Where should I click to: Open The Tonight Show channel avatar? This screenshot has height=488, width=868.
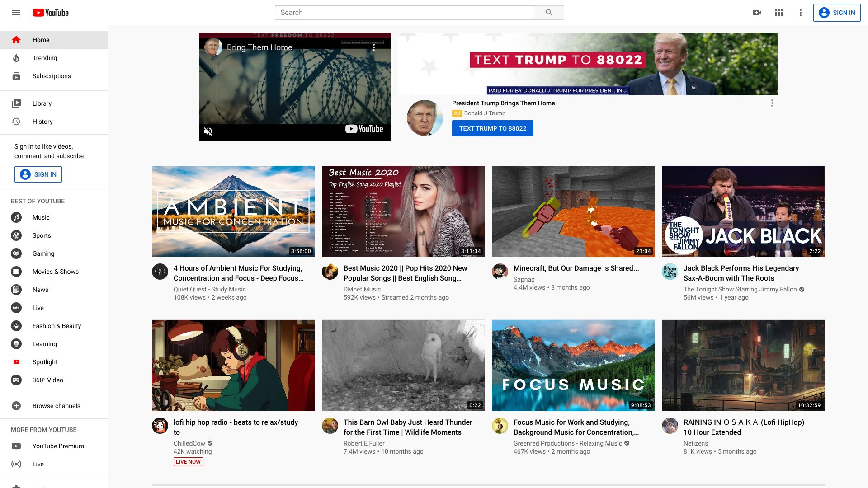670,272
